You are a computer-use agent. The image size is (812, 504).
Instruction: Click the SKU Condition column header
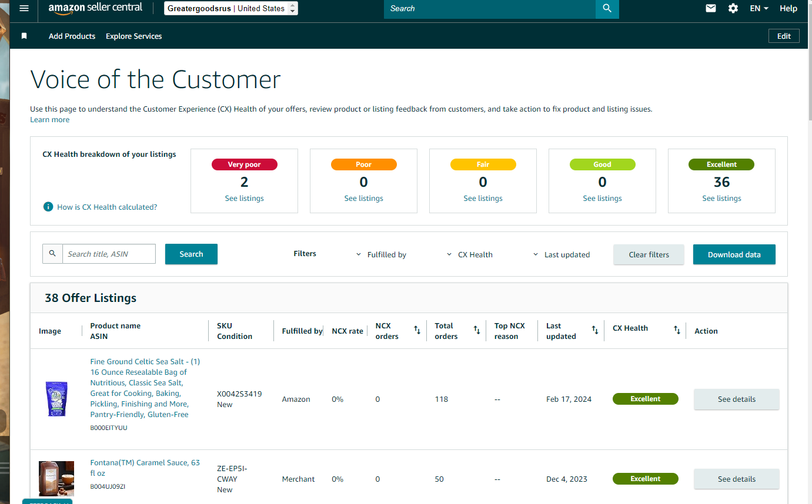click(235, 331)
